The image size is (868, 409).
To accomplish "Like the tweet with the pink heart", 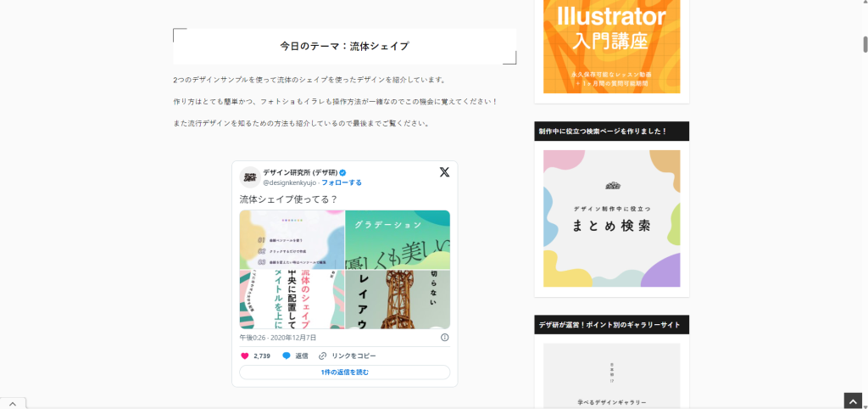I will [245, 356].
